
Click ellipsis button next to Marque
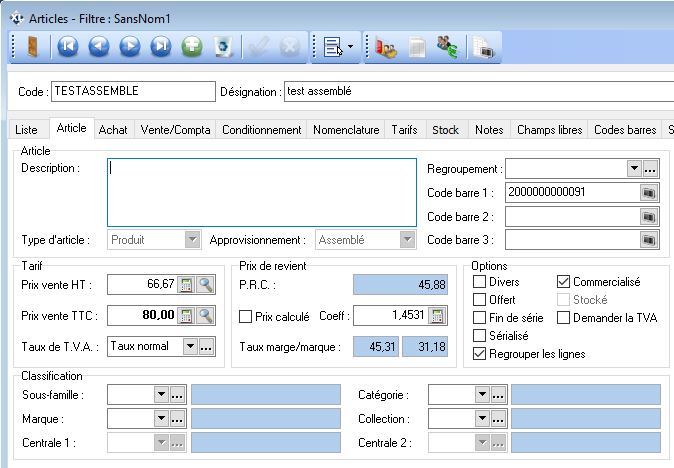pos(178,419)
